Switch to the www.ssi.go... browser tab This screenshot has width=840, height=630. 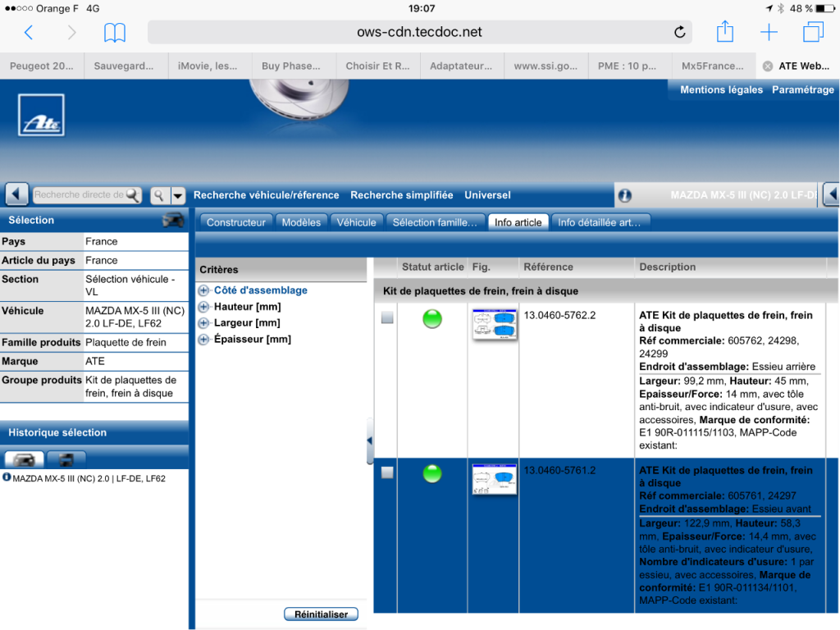pyautogui.click(x=546, y=66)
